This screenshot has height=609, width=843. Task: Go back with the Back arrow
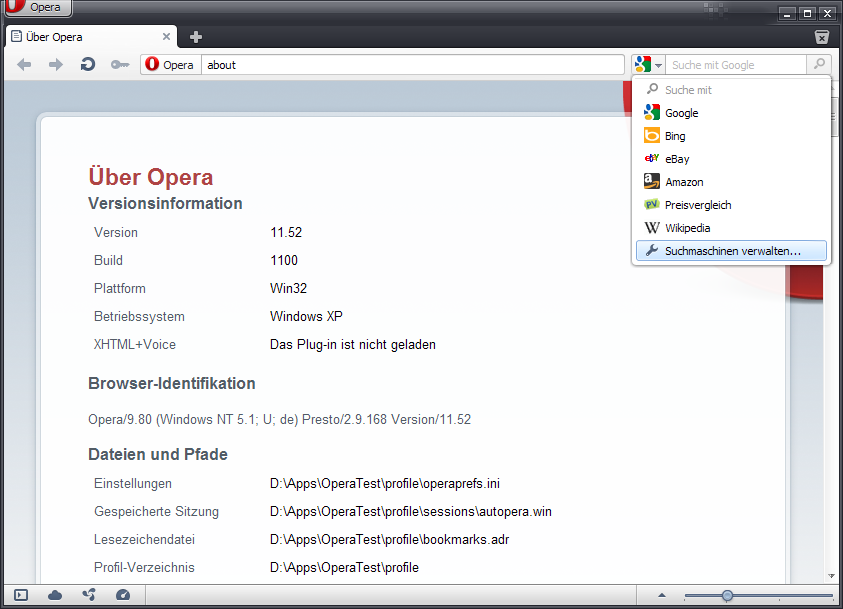point(24,65)
